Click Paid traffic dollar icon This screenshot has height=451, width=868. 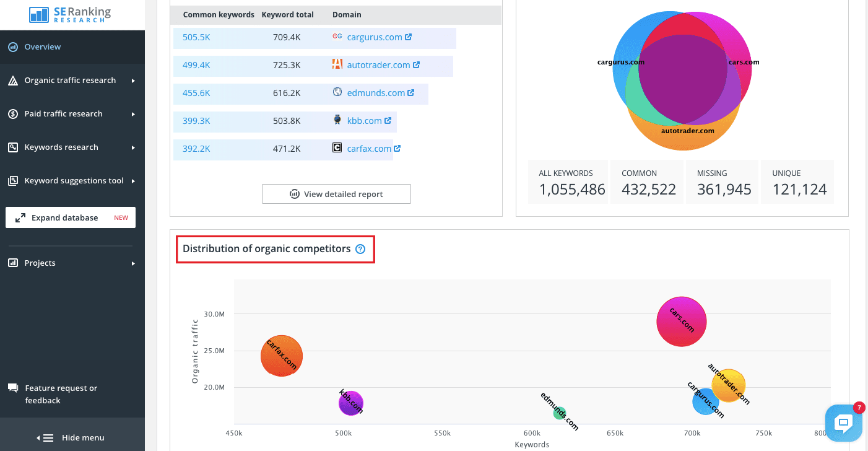pyautogui.click(x=12, y=114)
